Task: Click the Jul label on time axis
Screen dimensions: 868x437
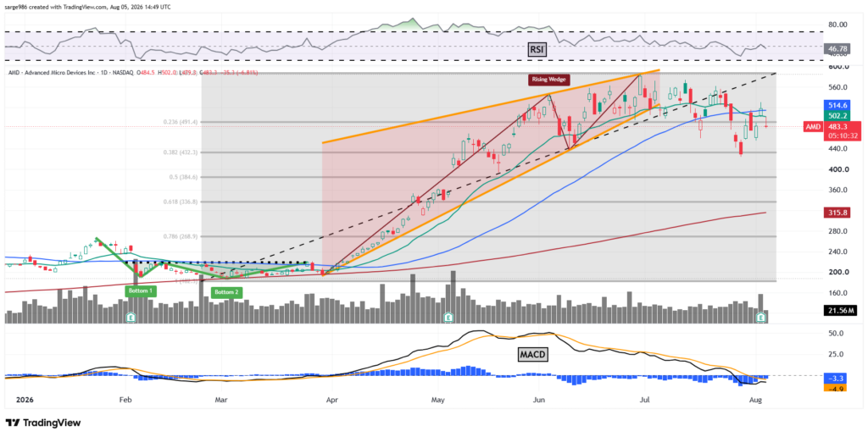Action: 645,400
